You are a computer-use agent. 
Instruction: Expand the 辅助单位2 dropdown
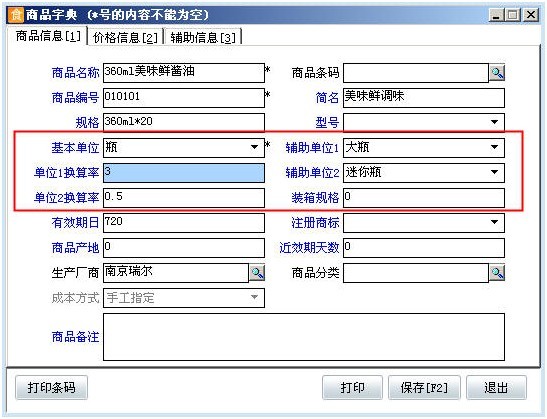494,172
